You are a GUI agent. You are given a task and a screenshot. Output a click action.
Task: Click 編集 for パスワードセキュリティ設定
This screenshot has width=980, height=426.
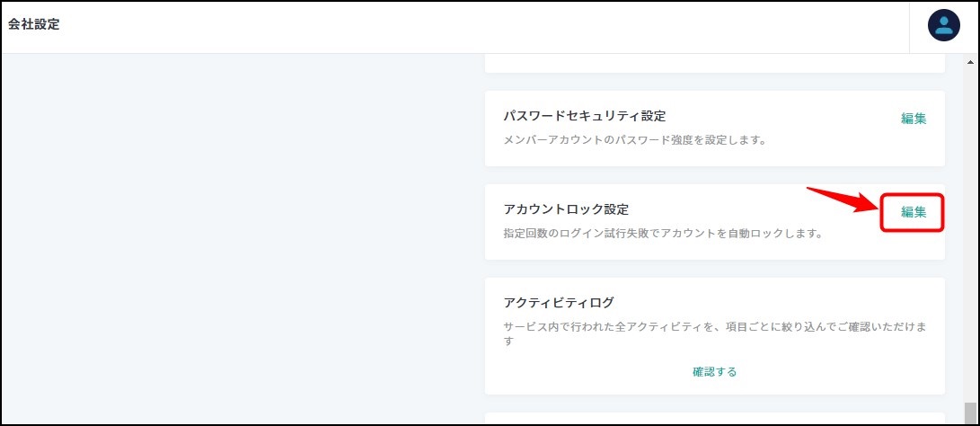click(914, 118)
